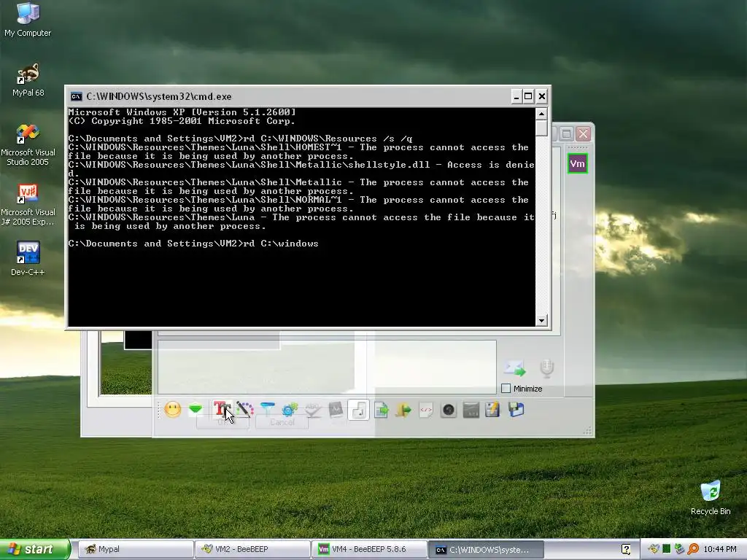The width and height of the screenshot is (747, 560).
Task: Click the C:\WINDOWS\system32\cmd.exe window title
Action: (158, 97)
